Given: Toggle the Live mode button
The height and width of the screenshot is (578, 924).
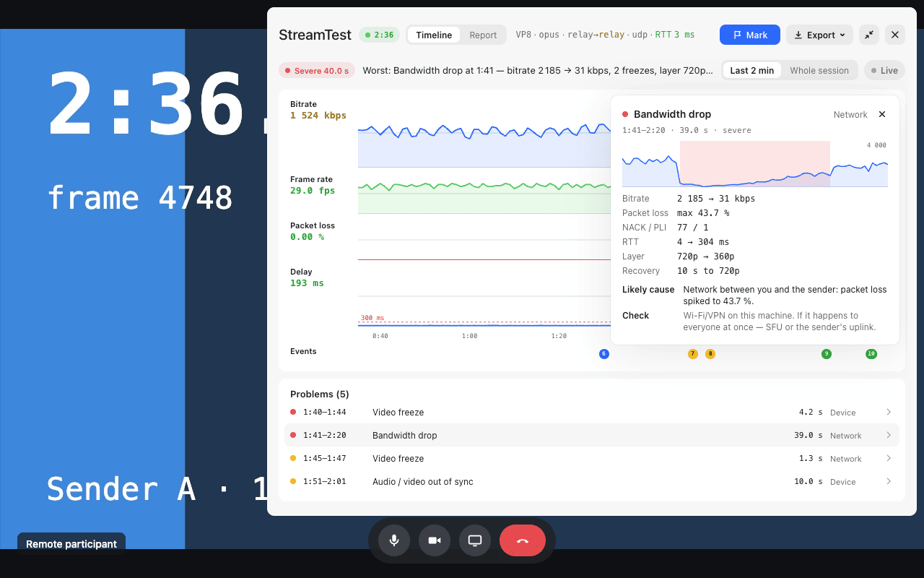Looking at the screenshot, I should tap(884, 70).
